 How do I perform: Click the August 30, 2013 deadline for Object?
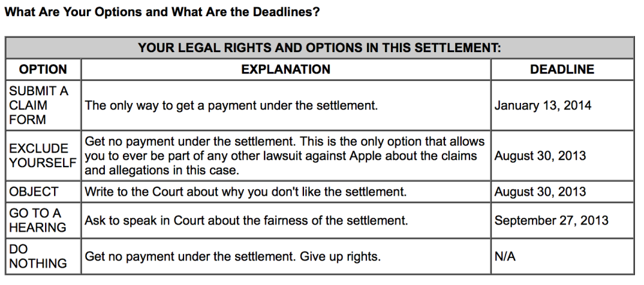(540, 192)
